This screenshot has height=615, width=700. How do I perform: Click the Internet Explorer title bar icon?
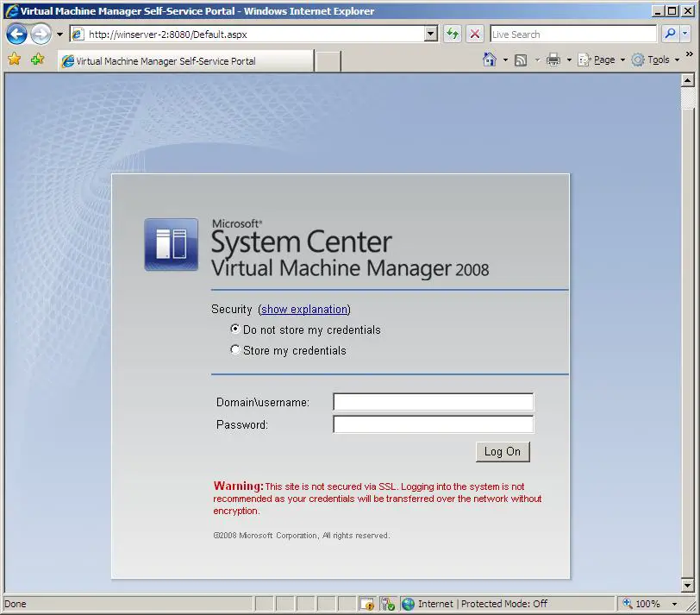point(11,10)
